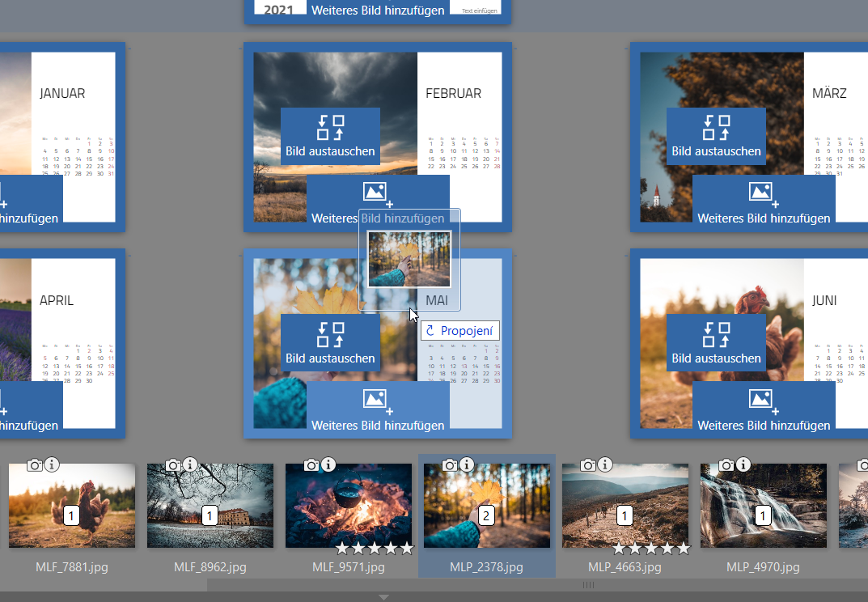Click the camera icon on MLP_4970.jpg
This screenshot has width=868, height=602.
click(726, 464)
